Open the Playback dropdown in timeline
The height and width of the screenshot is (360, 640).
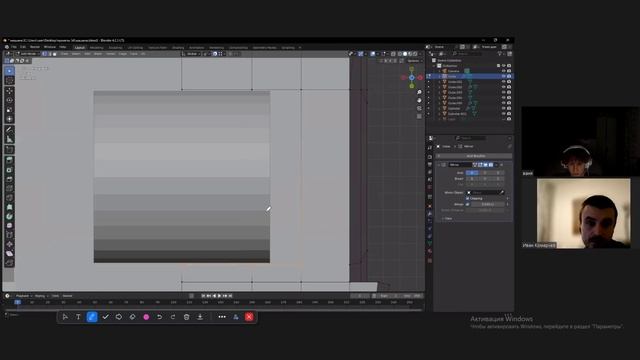tap(23, 296)
